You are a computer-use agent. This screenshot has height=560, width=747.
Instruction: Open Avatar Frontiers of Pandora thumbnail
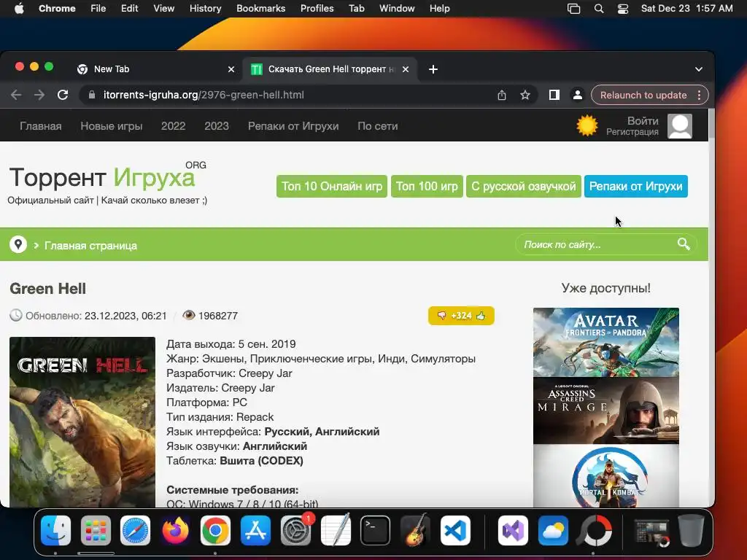605,342
